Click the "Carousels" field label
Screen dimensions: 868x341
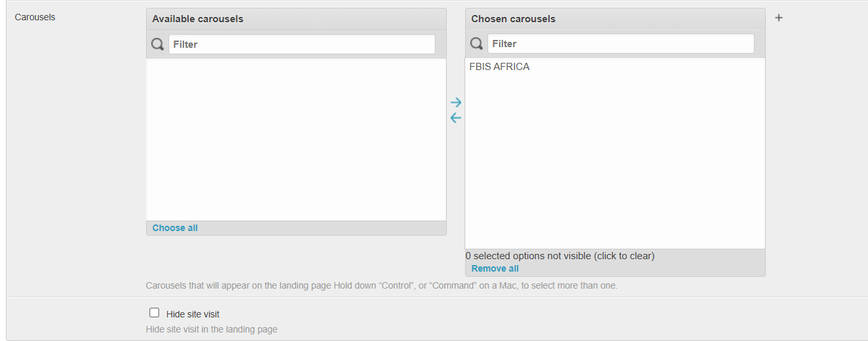[35, 17]
